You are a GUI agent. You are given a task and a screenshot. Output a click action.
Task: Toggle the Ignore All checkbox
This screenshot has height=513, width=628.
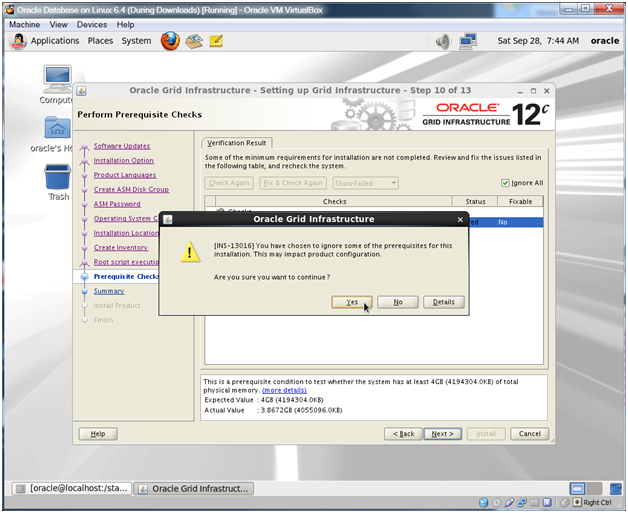(505, 183)
